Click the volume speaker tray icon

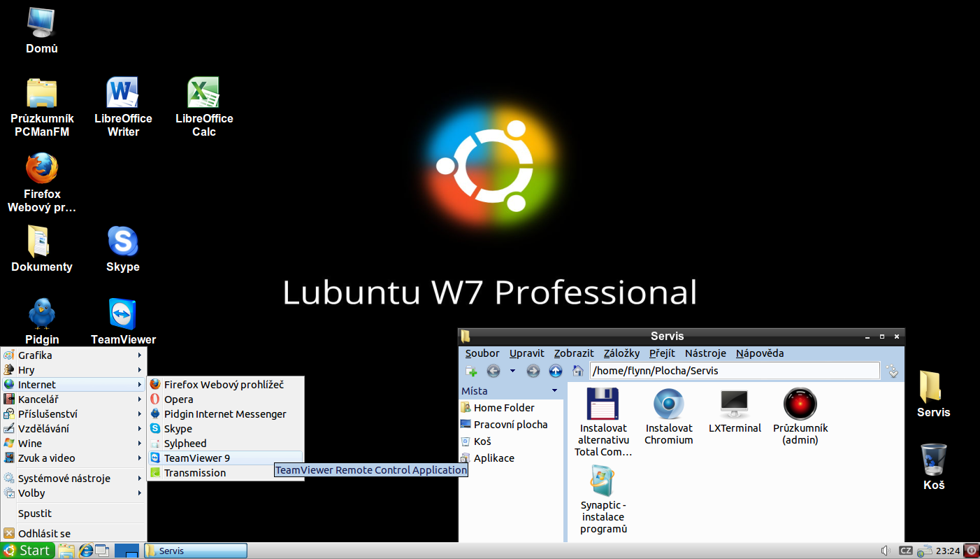[x=885, y=551]
